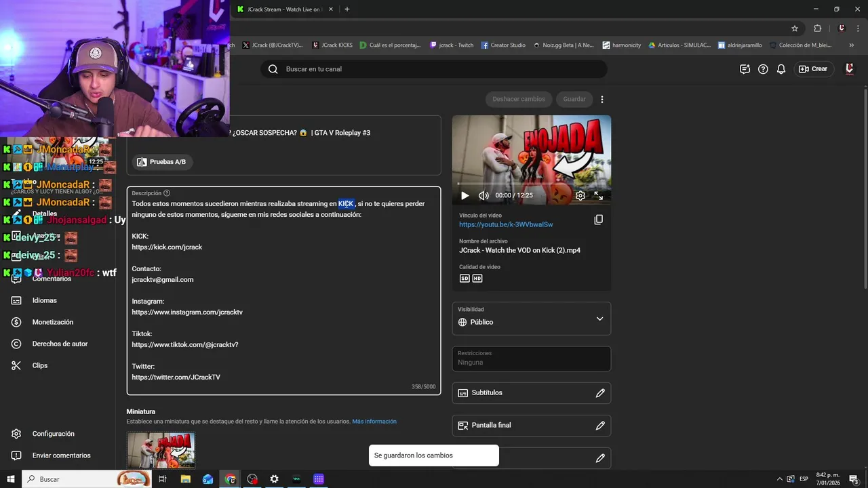Open Monetización in the sidebar
Screen dimensions: 868x488
(53, 322)
